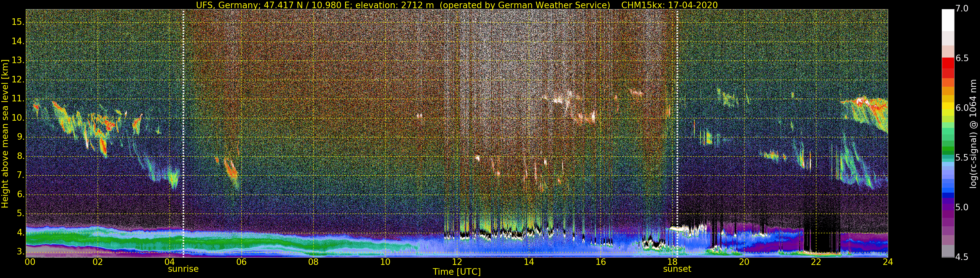Click the "14." height axis tick label
The image size is (980, 278).
point(18,41)
